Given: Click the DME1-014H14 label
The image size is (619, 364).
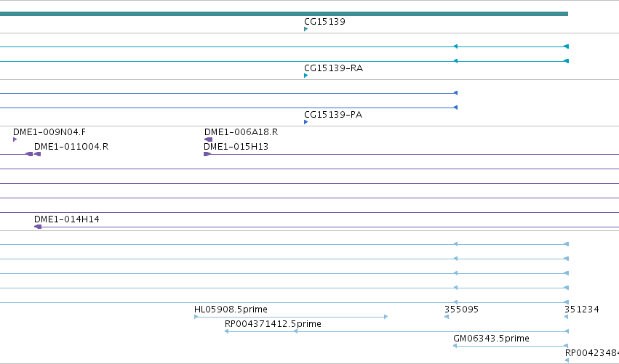Looking at the screenshot, I should point(67,219).
